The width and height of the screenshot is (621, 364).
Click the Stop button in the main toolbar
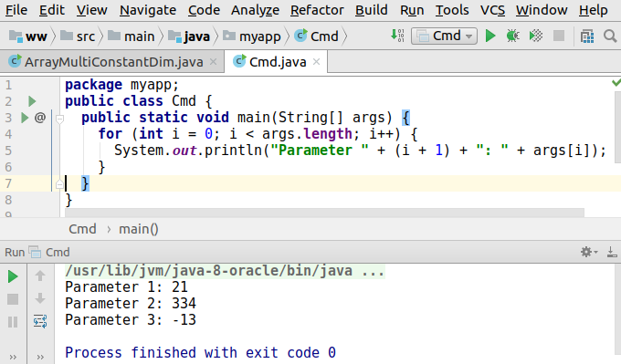(x=559, y=36)
